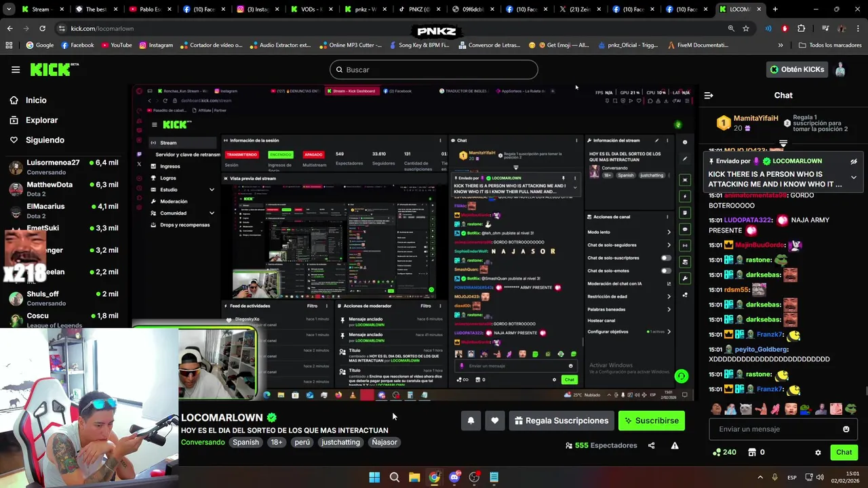Click the Buscar search field

pos(434,70)
